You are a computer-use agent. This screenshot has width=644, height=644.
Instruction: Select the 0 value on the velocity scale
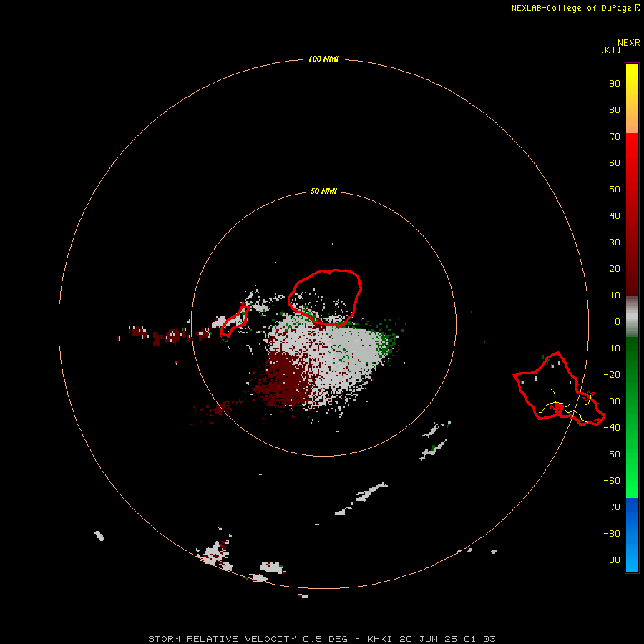click(618, 321)
